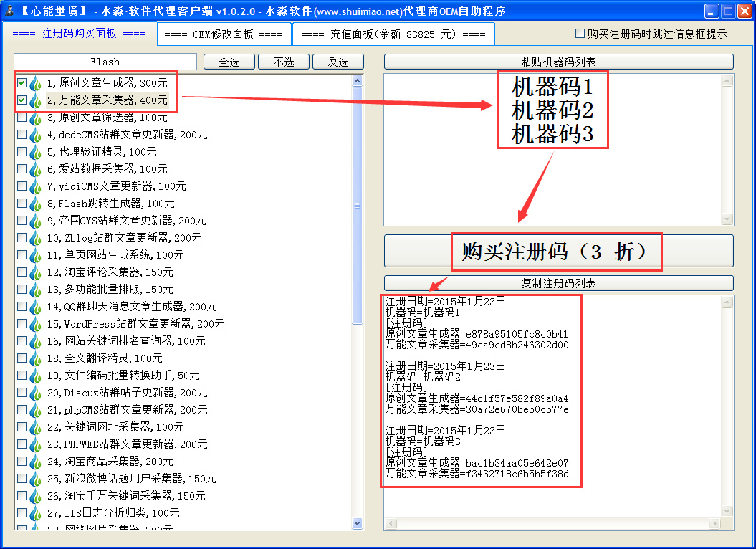Click line 万能文章采集器=30a72e670be50cb77e
This screenshot has height=549, width=756.
pyautogui.click(x=477, y=409)
